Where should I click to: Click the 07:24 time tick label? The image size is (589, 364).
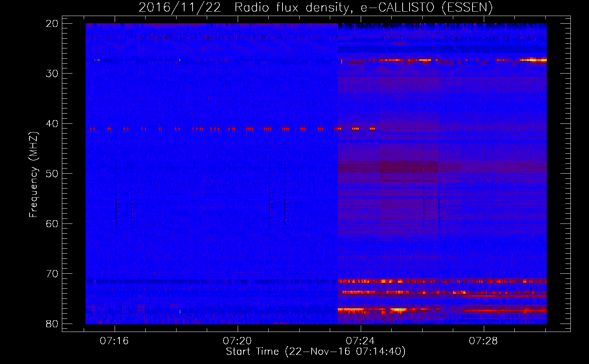tap(360, 341)
